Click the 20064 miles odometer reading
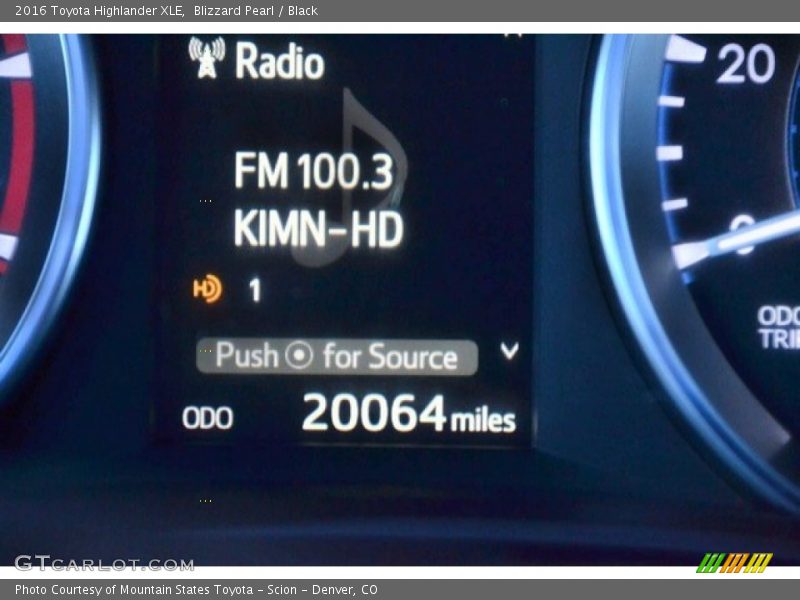 pos(409,414)
